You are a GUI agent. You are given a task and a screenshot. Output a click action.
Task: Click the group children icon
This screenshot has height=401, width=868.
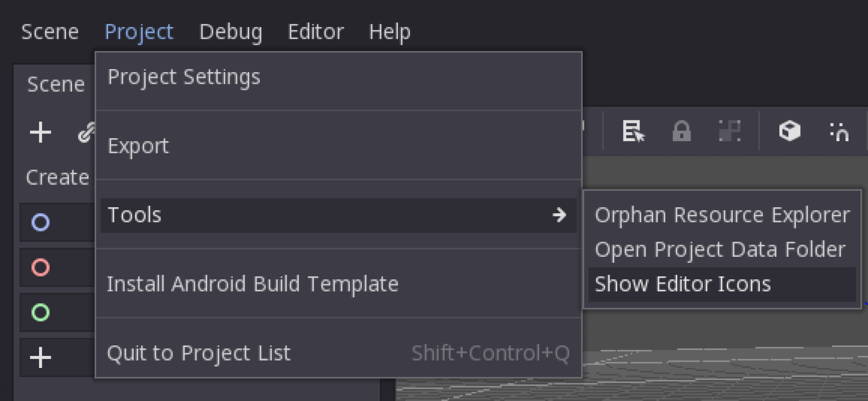coord(729,131)
